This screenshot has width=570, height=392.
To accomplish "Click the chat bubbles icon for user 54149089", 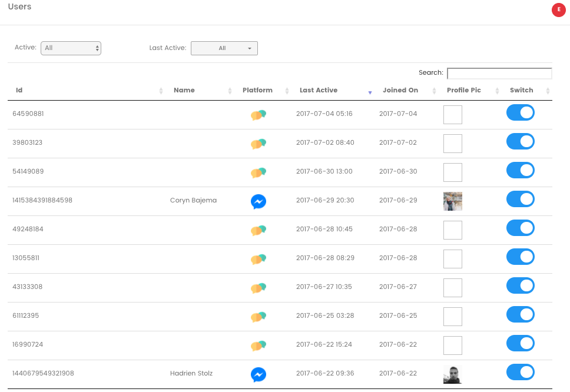I will (x=258, y=172).
